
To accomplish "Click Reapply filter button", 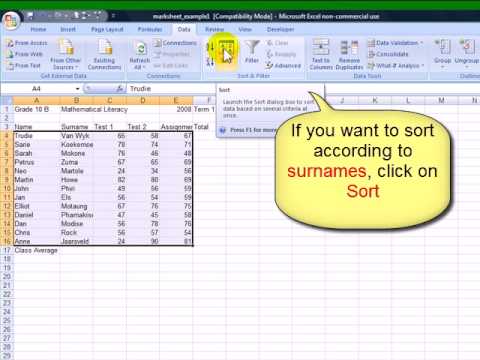I will pyautogui.click(x=281, y=54).
